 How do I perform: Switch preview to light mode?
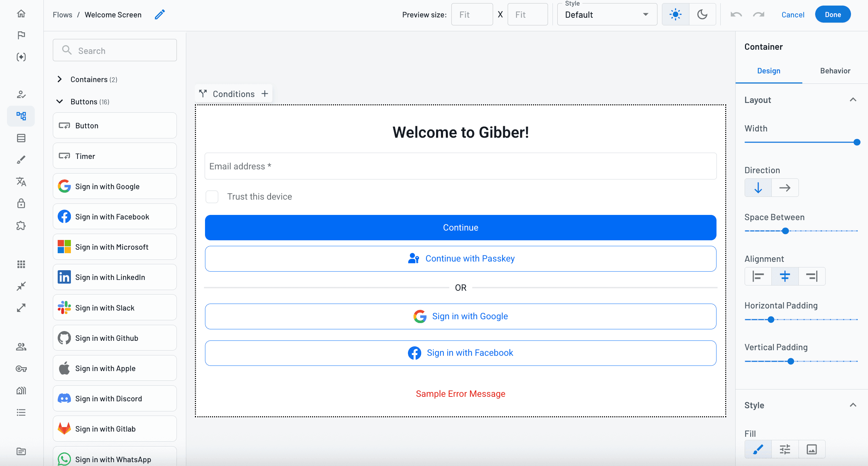coord(675,15)
